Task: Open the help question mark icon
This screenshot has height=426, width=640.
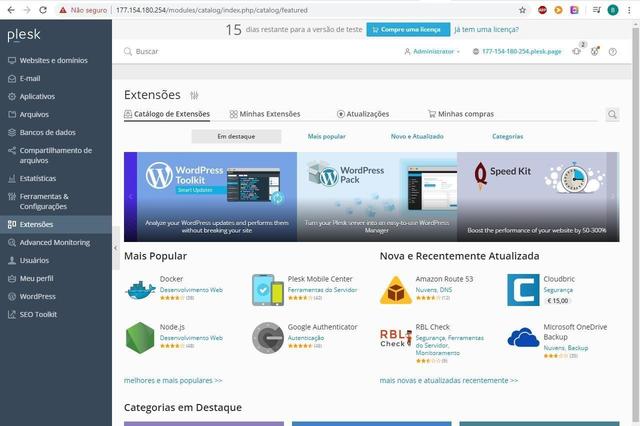Action: (612, 52)
